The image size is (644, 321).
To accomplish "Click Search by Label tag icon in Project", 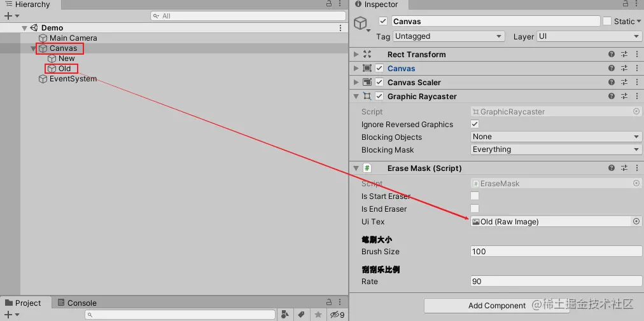I will [x=301, y=315].
